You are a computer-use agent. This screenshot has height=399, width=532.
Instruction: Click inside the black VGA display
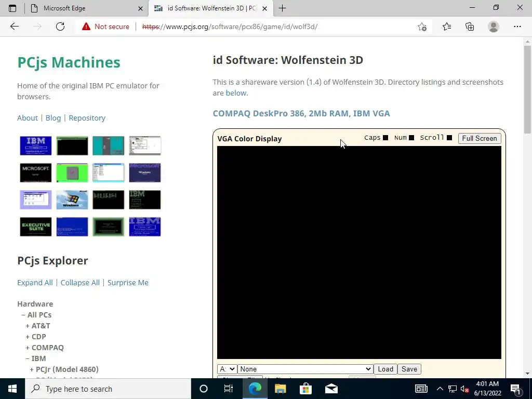[x=359, y=252]
